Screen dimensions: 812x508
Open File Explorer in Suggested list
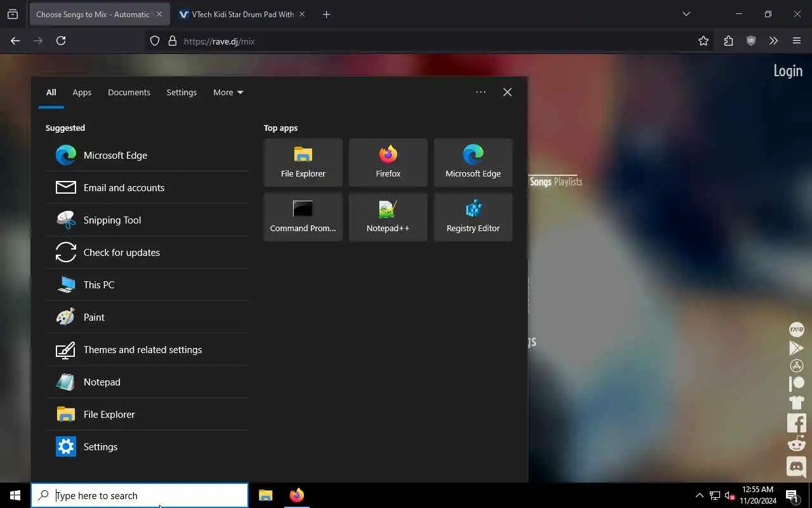pos(147,414)
